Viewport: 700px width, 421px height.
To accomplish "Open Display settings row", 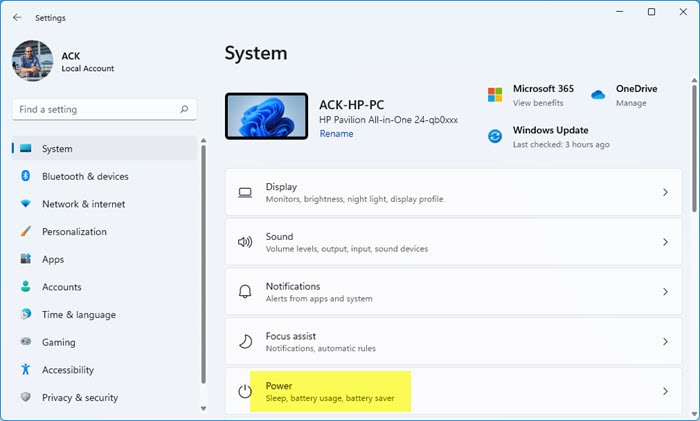I will coord(454,192).
